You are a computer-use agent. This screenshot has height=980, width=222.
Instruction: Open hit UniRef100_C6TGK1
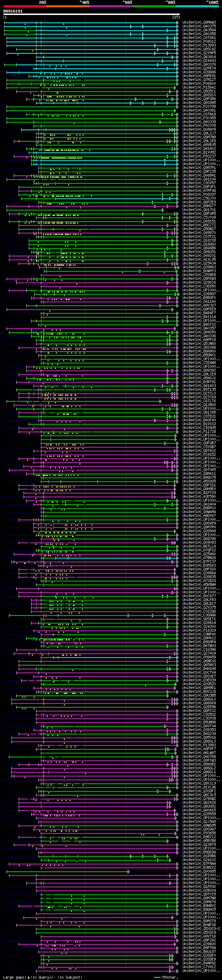[199, 38]
